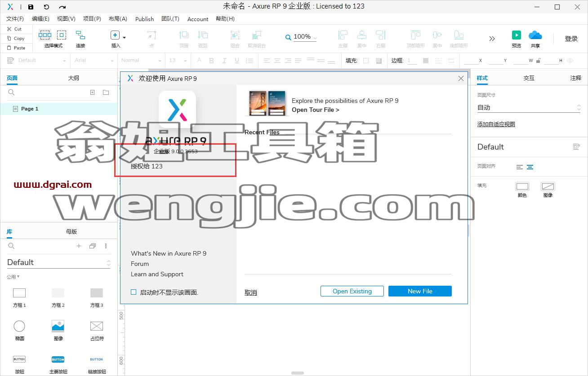Switch to the 交互 interactions tab
Screen dimensions: 588x376
[529, 78]
